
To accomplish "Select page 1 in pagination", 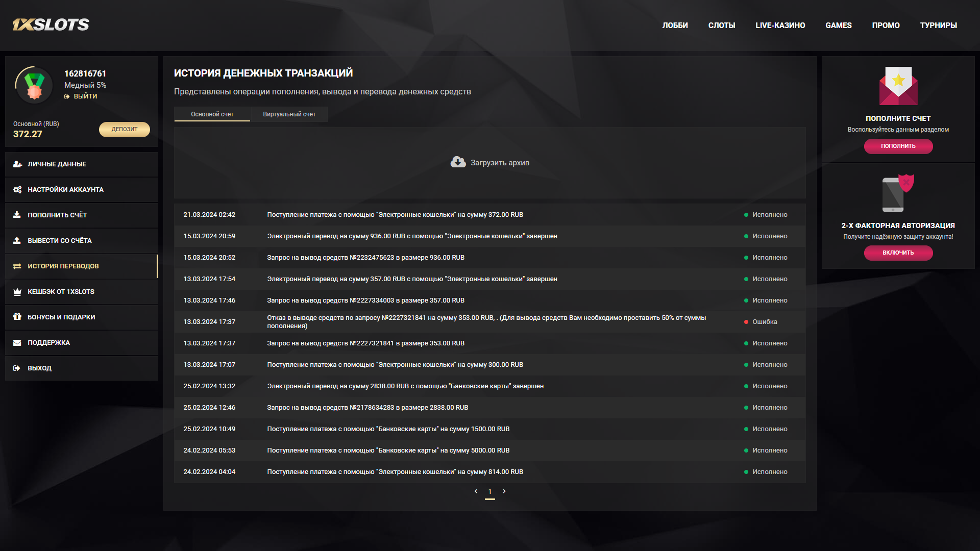I will tap(490, 492).
